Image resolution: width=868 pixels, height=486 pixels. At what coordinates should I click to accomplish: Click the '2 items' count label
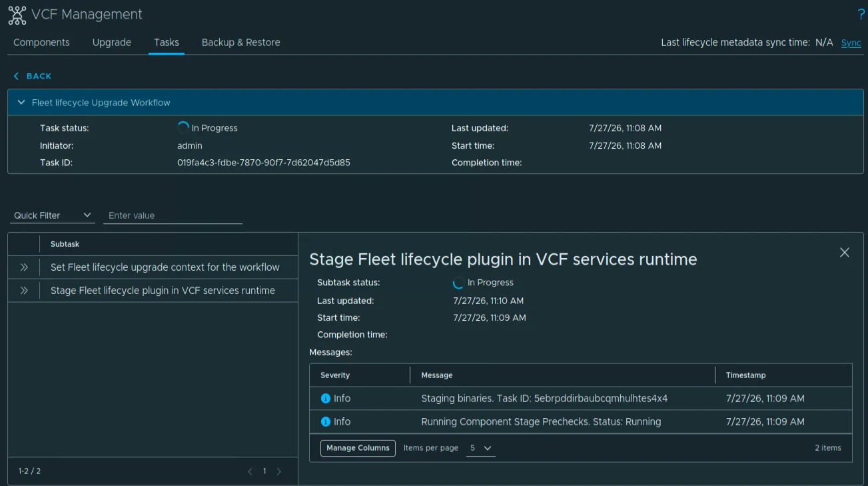(x=828, y=448)
